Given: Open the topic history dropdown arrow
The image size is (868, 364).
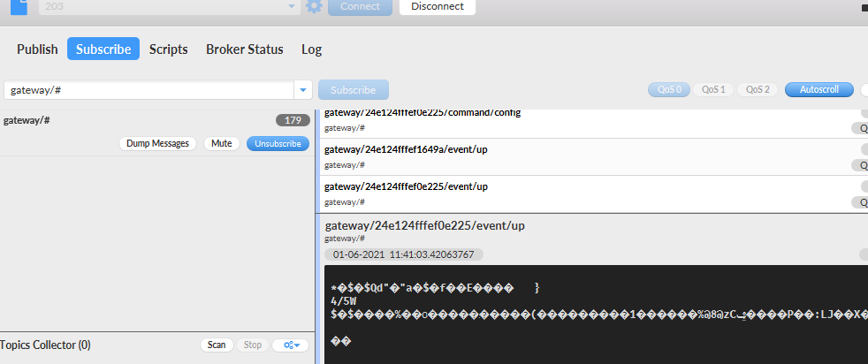Looking at the screenshot, I should (x=304, y=90).
